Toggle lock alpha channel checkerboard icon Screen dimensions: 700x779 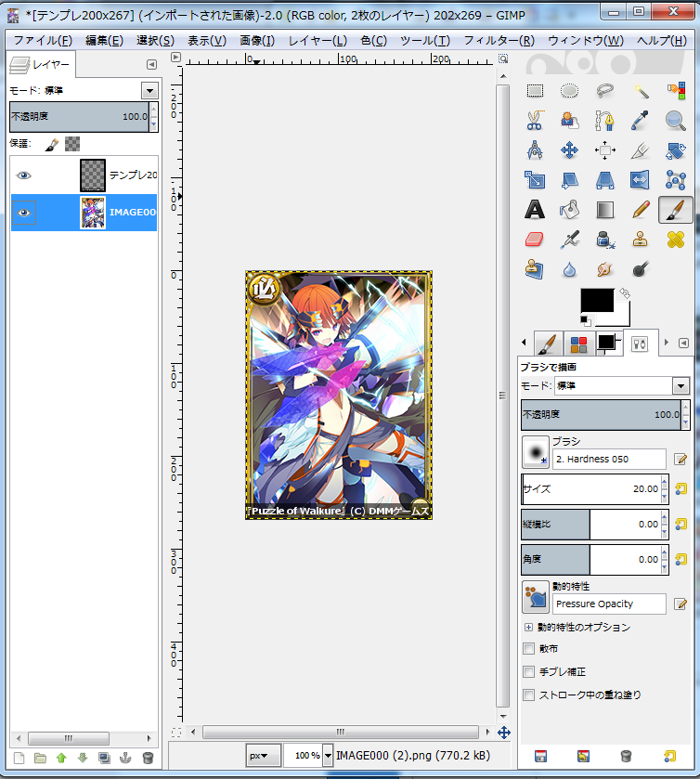72,144
